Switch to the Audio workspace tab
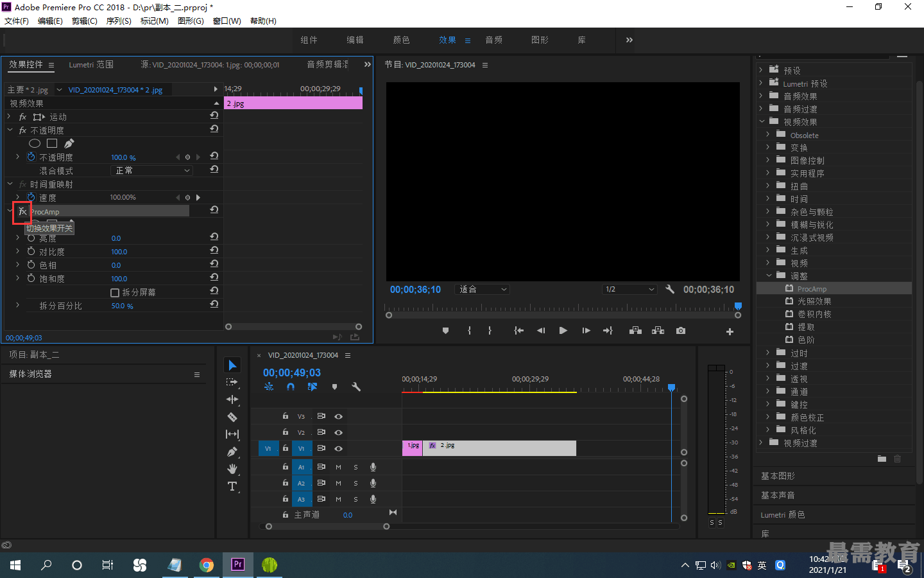Screen dimensions: 924x578 coord(494,40)
